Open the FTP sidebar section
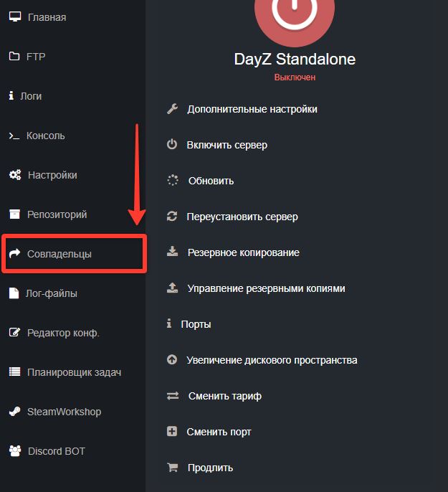The height and width of the screenshot is (492, 448). (36, 57)
